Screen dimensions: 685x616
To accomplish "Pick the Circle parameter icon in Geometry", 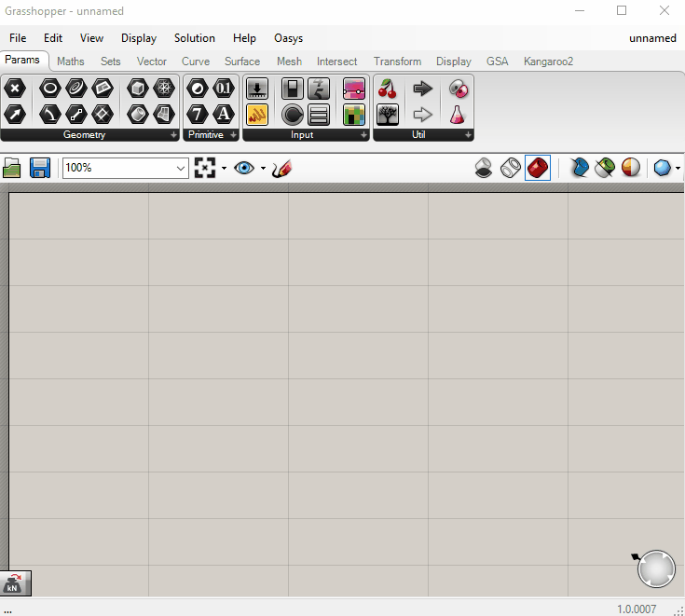I will point(49,89).
